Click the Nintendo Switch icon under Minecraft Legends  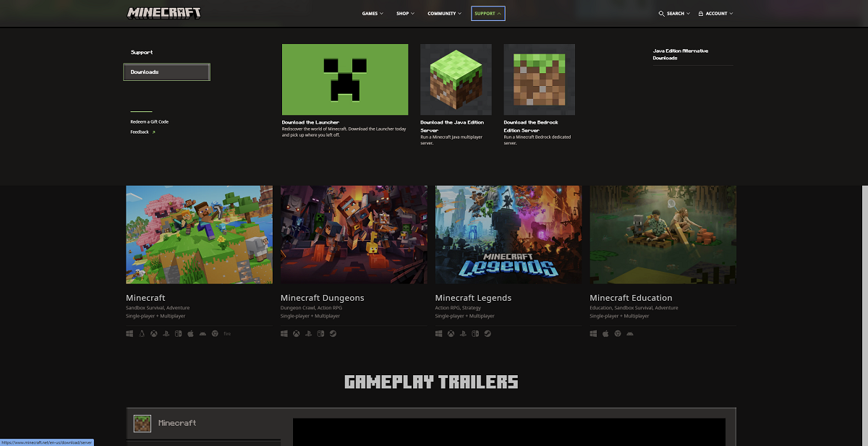(475, 333)
